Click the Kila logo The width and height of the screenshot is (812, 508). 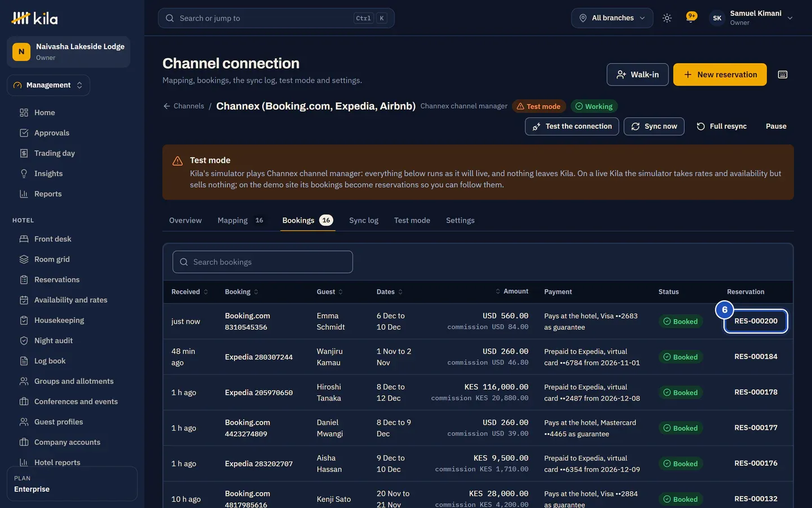(34, 19)
